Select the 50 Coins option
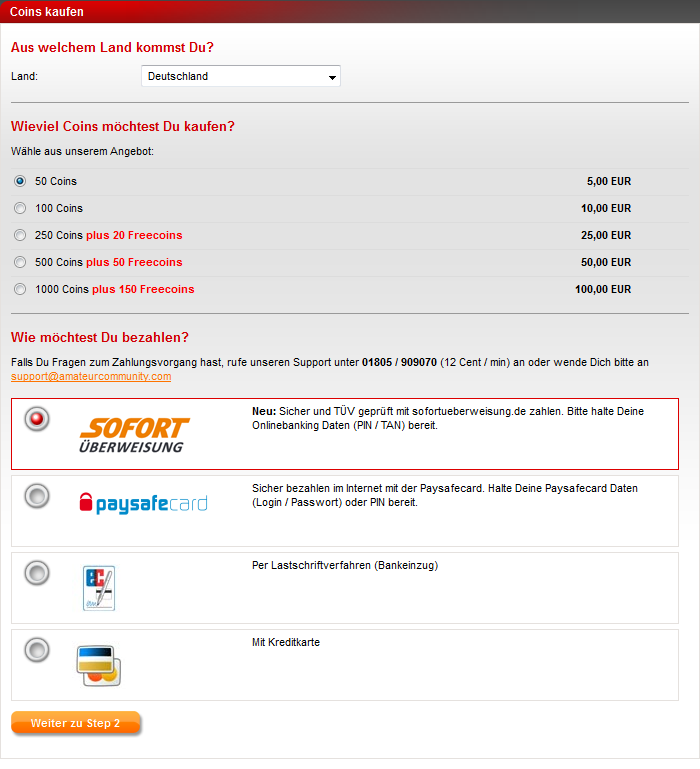Image resolution: width=700 pixels, height=769 pixels. (x=20, y=181)
